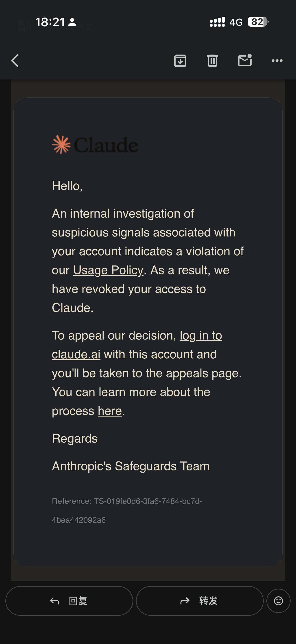Tap the orange Claude starburst logo
This screenshot has height=644, width=296.
click(61, 145)
